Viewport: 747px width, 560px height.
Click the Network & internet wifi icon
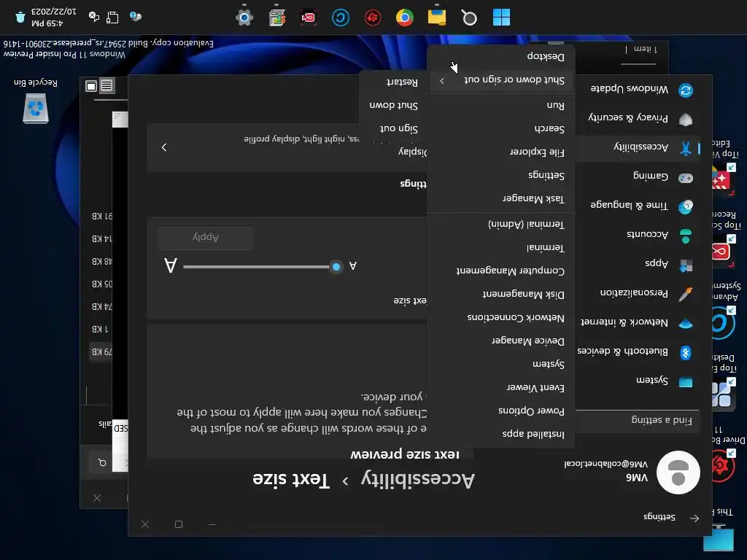686,324
